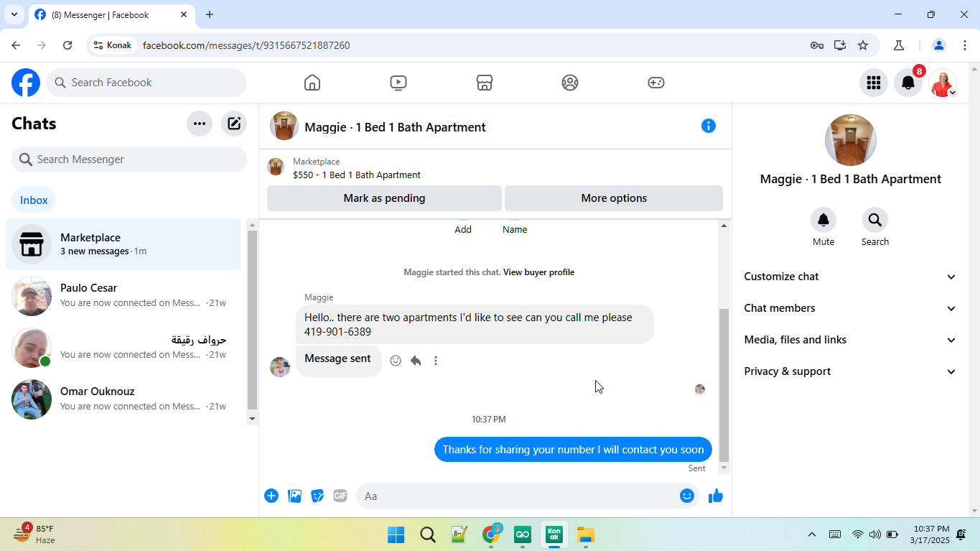
Task: Open Chrome tab search dropdown arrow
Action: point(14,14)
